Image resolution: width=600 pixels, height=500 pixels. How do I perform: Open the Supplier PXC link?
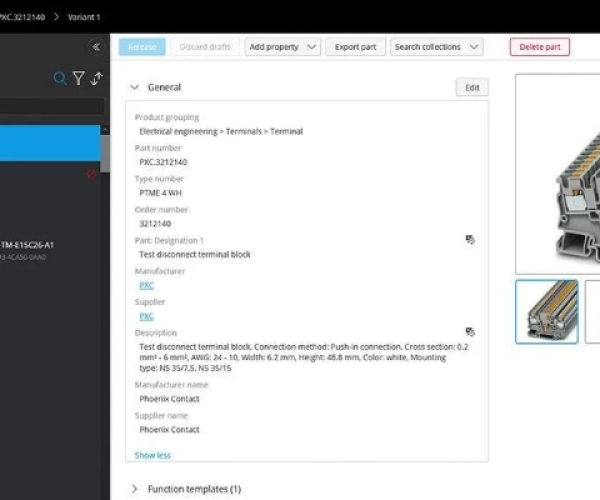(146, 316)
